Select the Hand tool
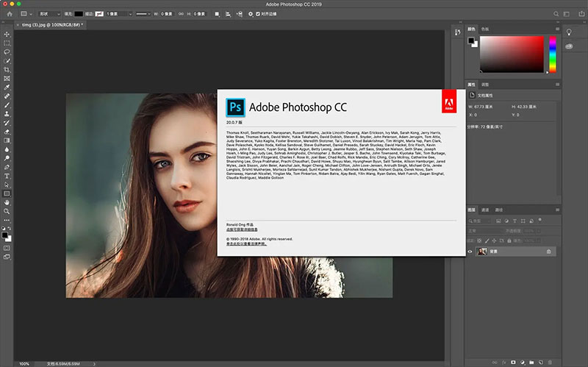588x367 pixels. pos(7,202)
